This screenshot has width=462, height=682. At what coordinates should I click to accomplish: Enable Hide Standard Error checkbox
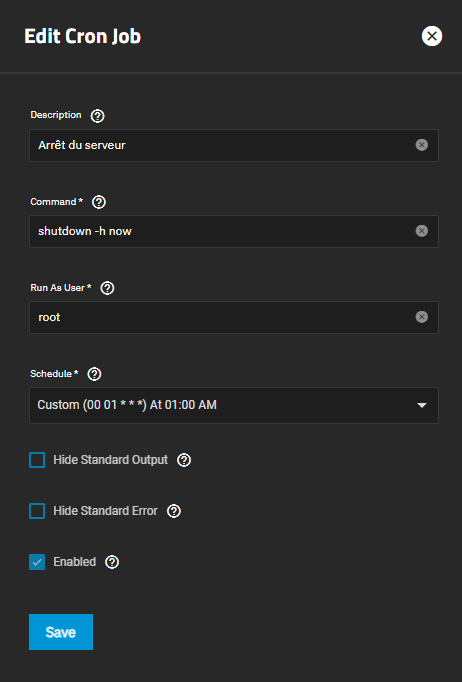click(37, 511)
